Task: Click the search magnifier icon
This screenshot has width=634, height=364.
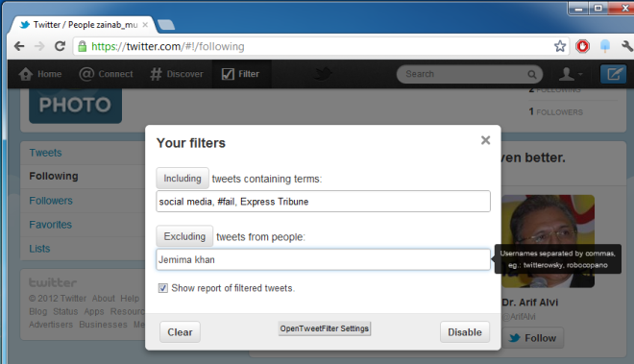Action: click(532, 74)
